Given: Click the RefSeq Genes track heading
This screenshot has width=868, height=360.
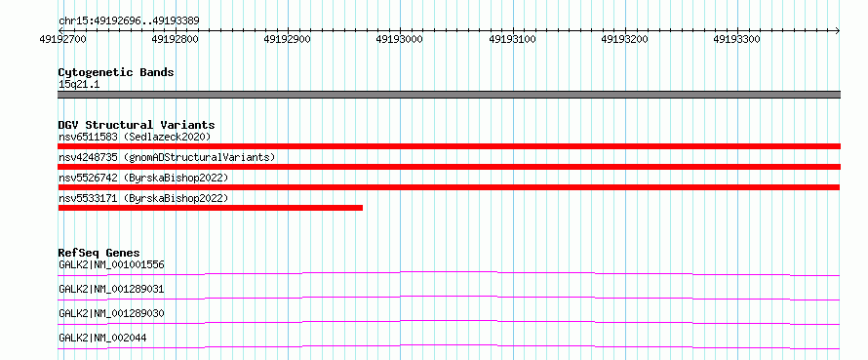Looking at the screenshot, I should pos(99,253).
